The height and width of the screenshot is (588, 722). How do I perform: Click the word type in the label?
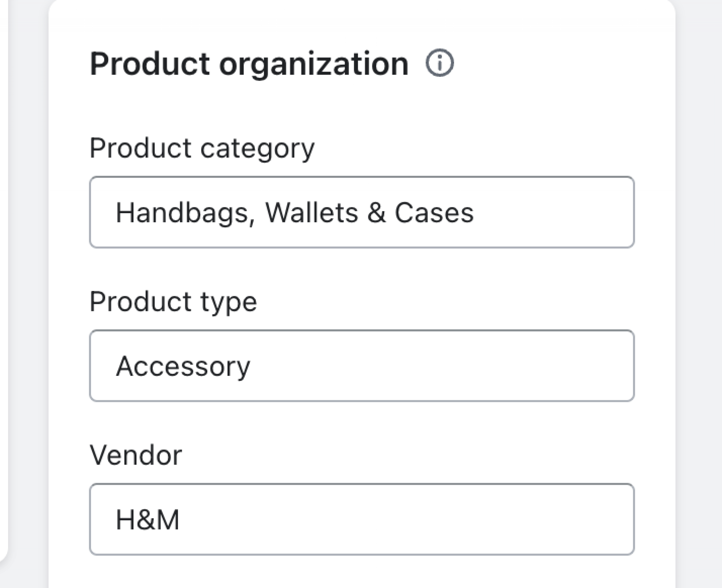(229, 302)
